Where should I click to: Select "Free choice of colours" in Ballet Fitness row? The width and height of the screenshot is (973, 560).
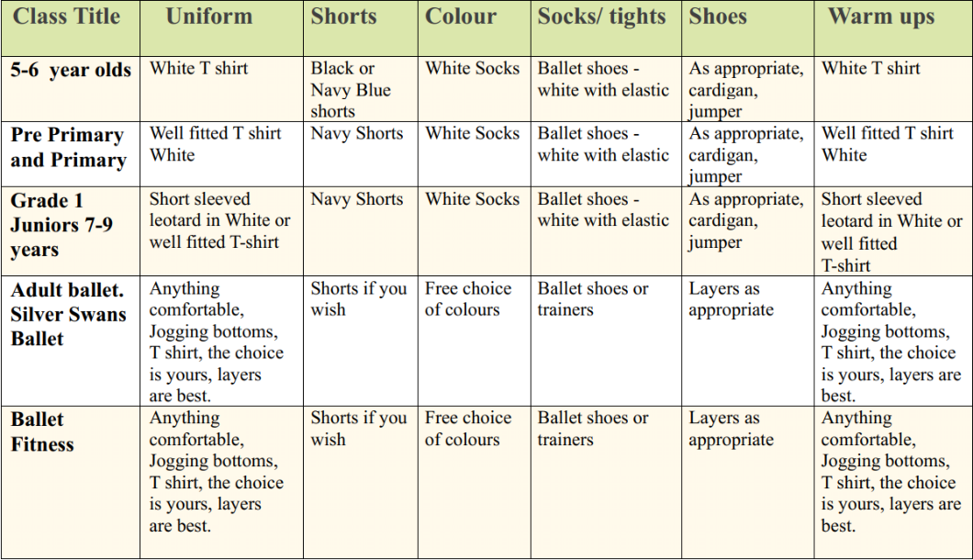468,429
